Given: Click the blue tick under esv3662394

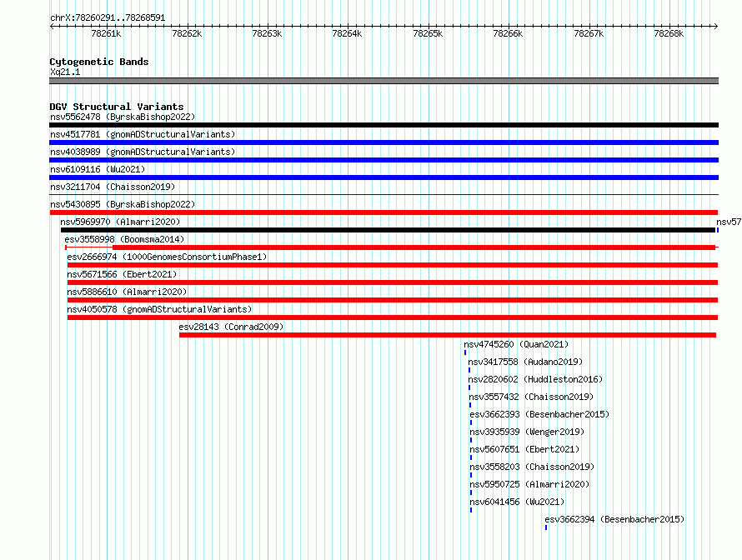Looking at the screenshot, I should [546, 527].
